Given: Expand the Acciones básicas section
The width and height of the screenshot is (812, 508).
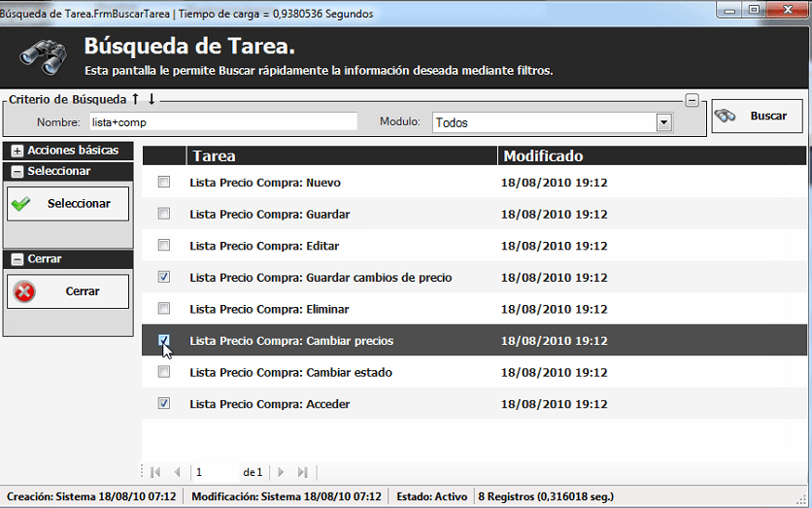Looking at the screenshot, I should [17, 152].
